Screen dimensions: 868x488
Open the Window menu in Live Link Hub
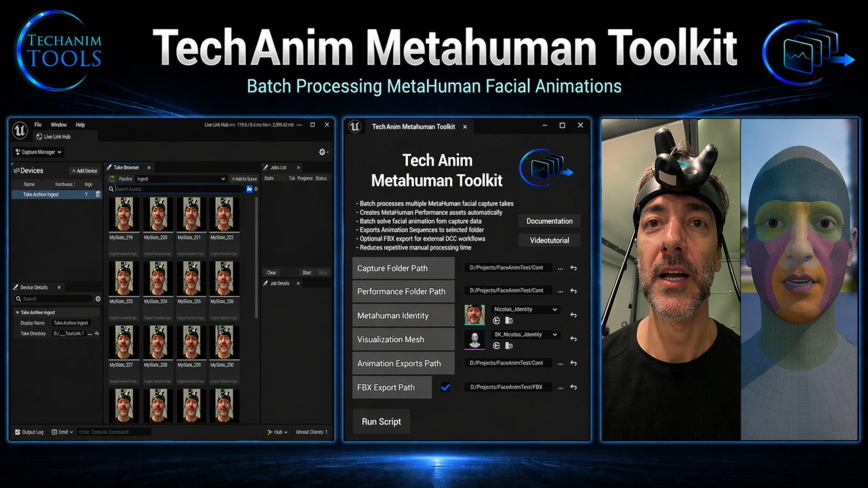pyautogui.click(x=59, y=125)
